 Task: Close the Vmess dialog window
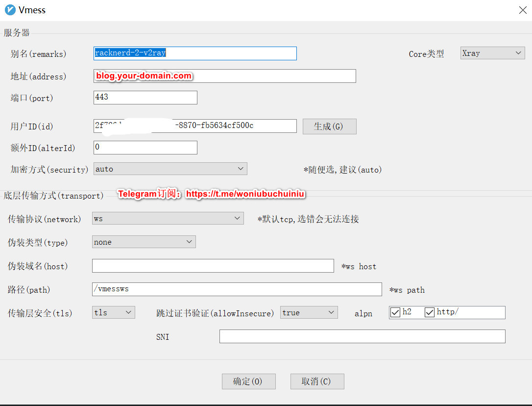523,10
